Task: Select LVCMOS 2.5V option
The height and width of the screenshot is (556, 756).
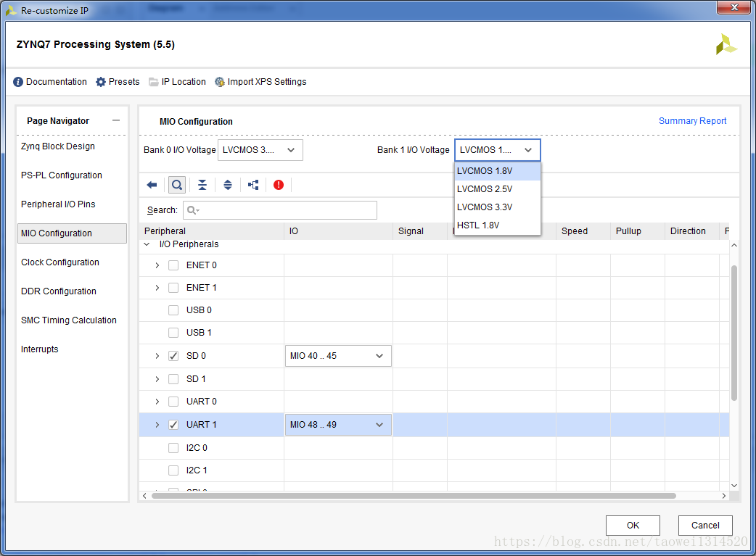Action: pos(498,189)
